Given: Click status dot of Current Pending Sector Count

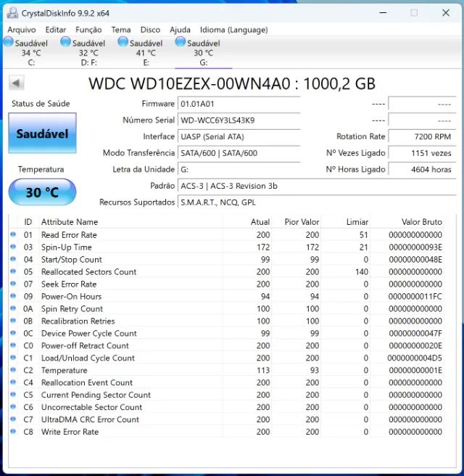Looking at the screenshot, I should (13, 394).
